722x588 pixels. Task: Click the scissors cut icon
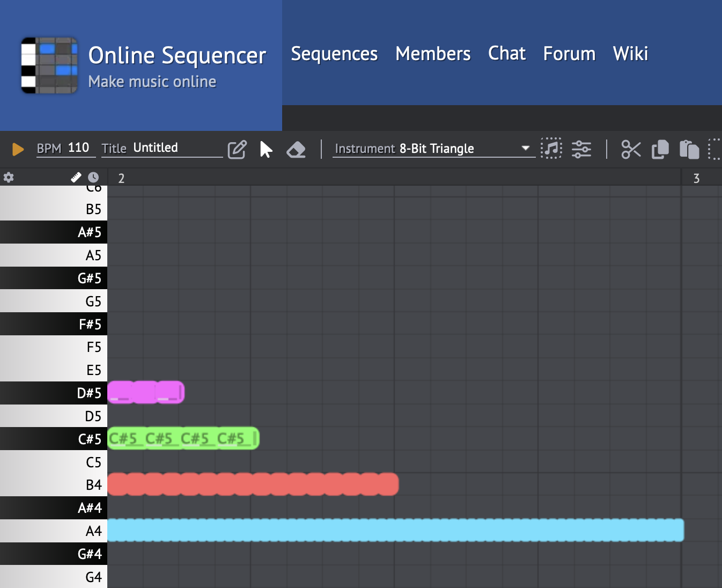pos(631,150)
